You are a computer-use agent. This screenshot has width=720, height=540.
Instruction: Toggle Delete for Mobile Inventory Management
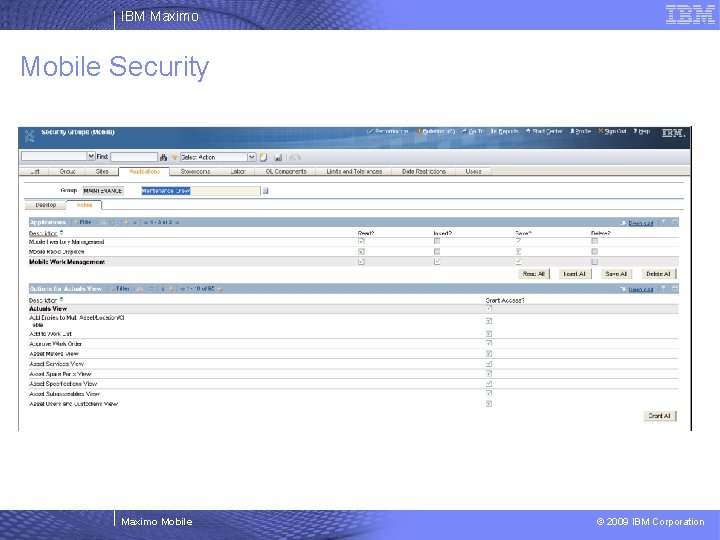coord(594,241)
